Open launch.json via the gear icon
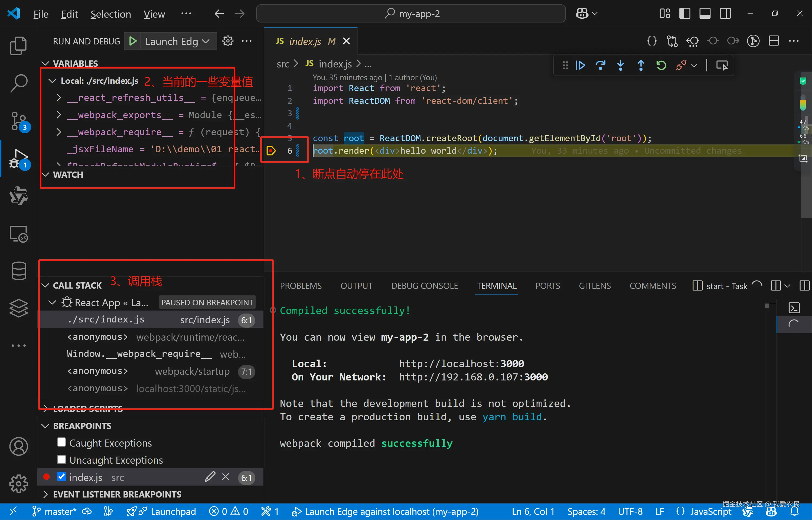 click(x=228, y=41)
